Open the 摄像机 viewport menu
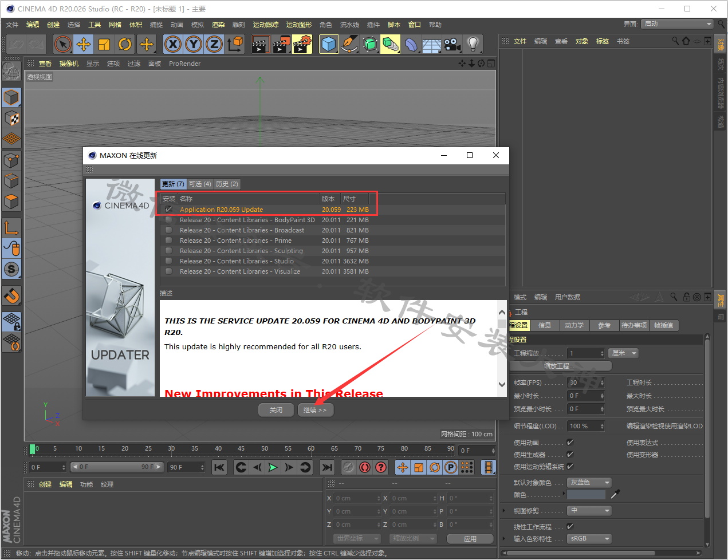 coord(69,64)
